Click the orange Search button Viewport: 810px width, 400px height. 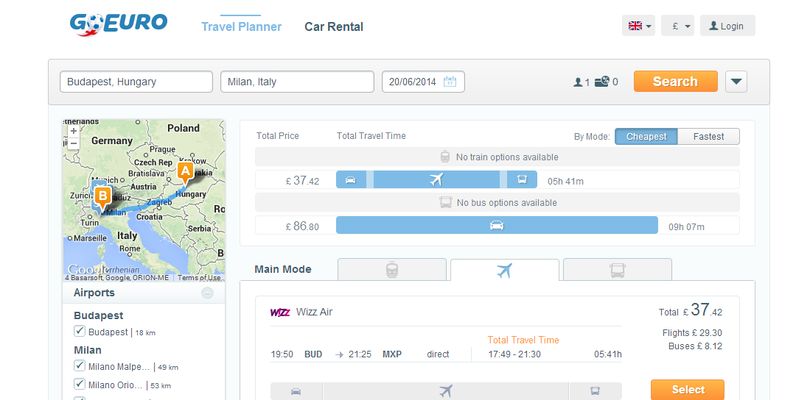click(x=676, y=82)
